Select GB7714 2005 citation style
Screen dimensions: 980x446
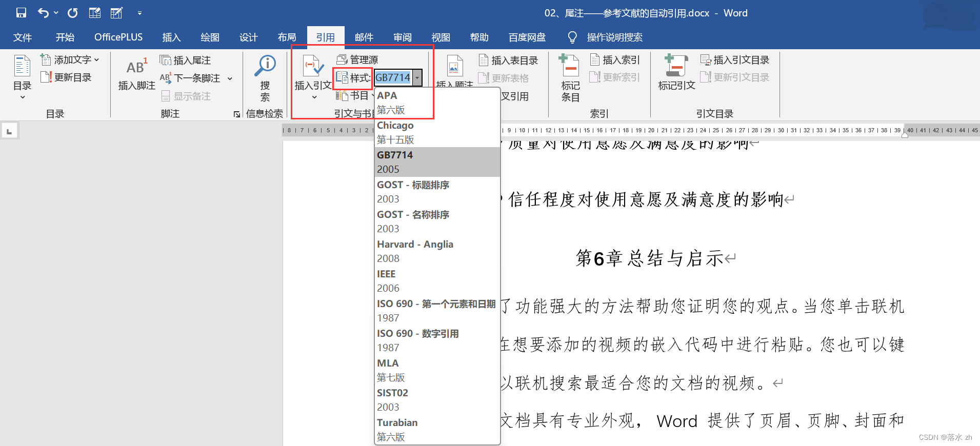437,162
